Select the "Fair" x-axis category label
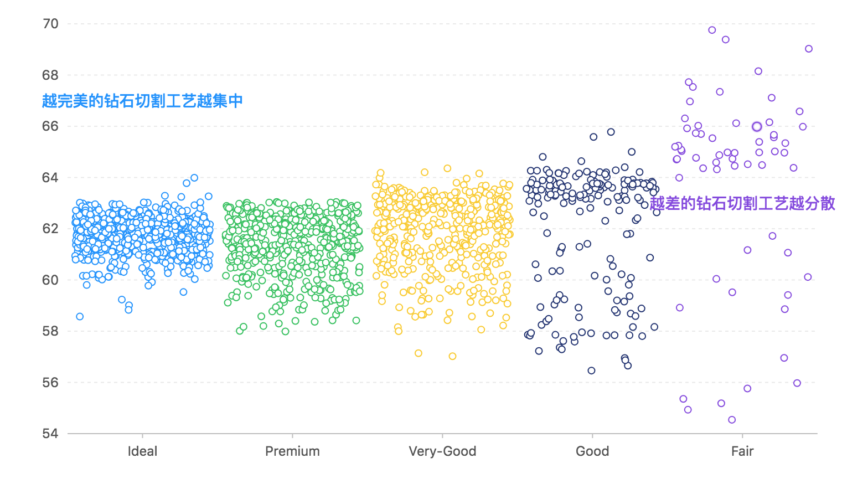The width and height of the screenshot is (868, 494). coord(742,451)
